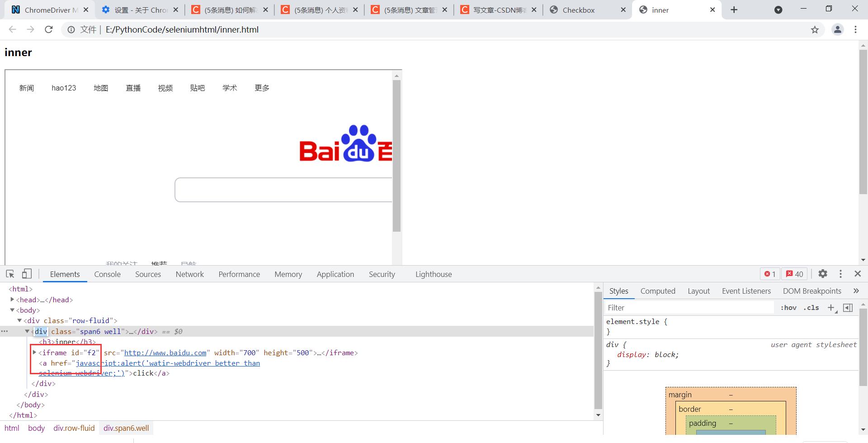Switch to the Computed styles tab
868x443 pixels.
pyautogui.click(x=658, y=291)
